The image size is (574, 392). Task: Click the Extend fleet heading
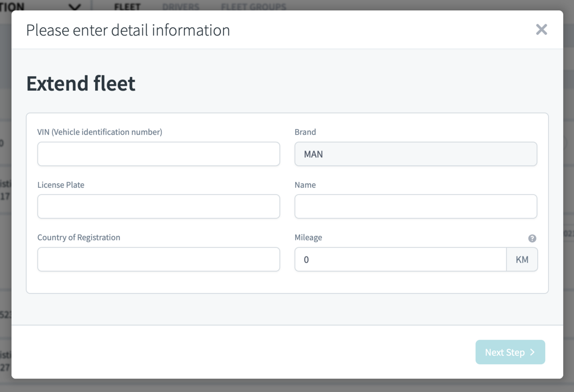pos(80,83)
